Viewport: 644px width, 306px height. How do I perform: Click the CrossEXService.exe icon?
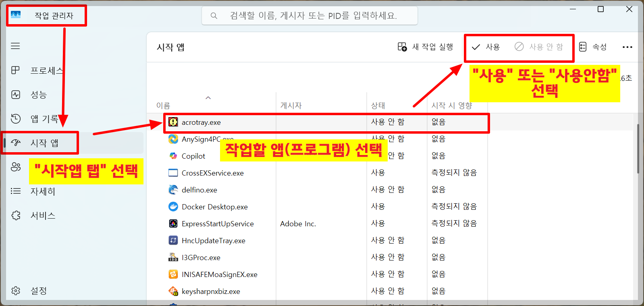tap(173, 173)
